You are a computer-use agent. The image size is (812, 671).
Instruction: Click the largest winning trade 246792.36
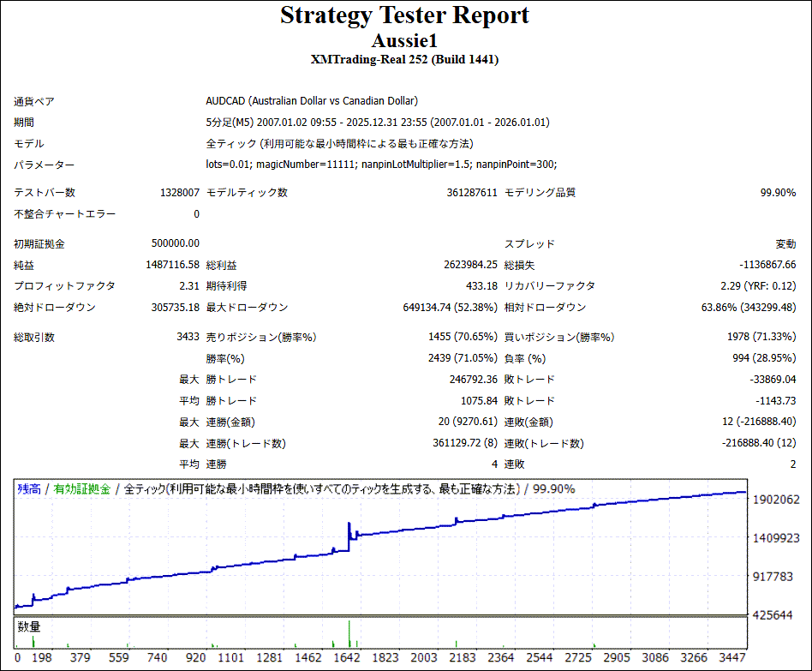467,380
